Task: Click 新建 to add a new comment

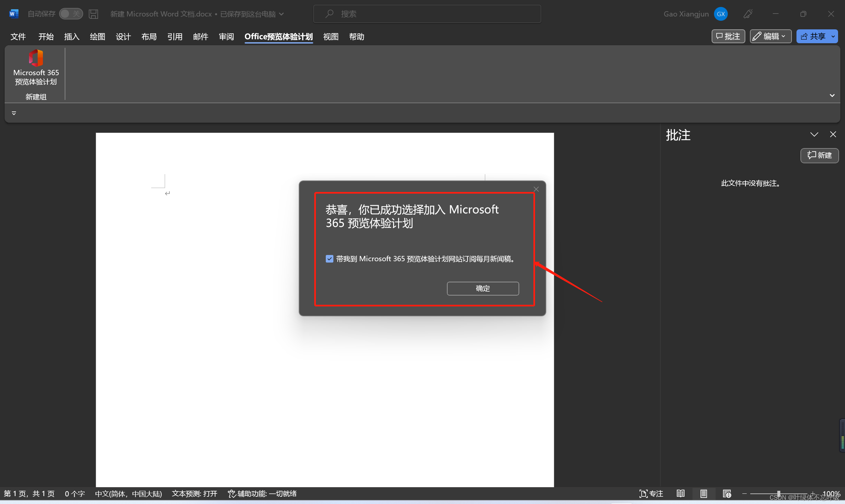Action: click(820, 155)
